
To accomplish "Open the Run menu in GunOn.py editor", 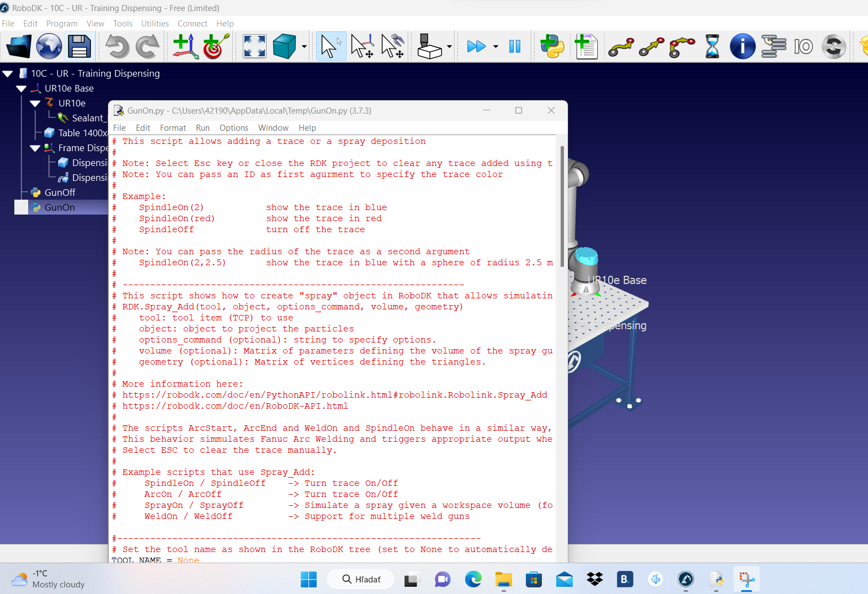I will point(203,128).
